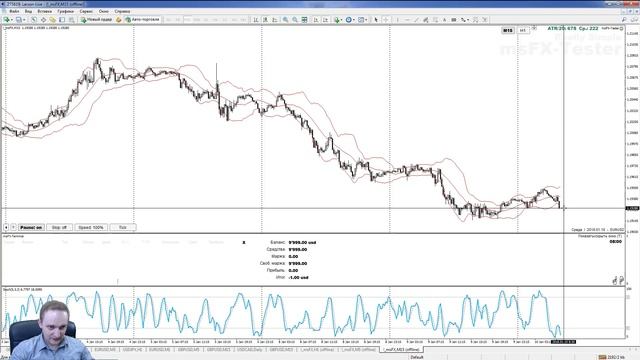Open the Окно menu
Viewport: 640px width, 360px height.
tap(104, 11)
